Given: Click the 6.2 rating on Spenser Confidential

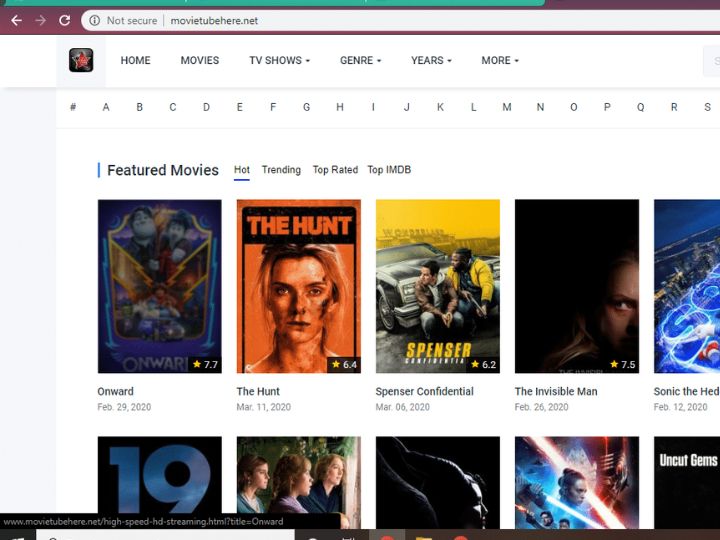Looking at the screenshot, I should click(x=484, y=365).
